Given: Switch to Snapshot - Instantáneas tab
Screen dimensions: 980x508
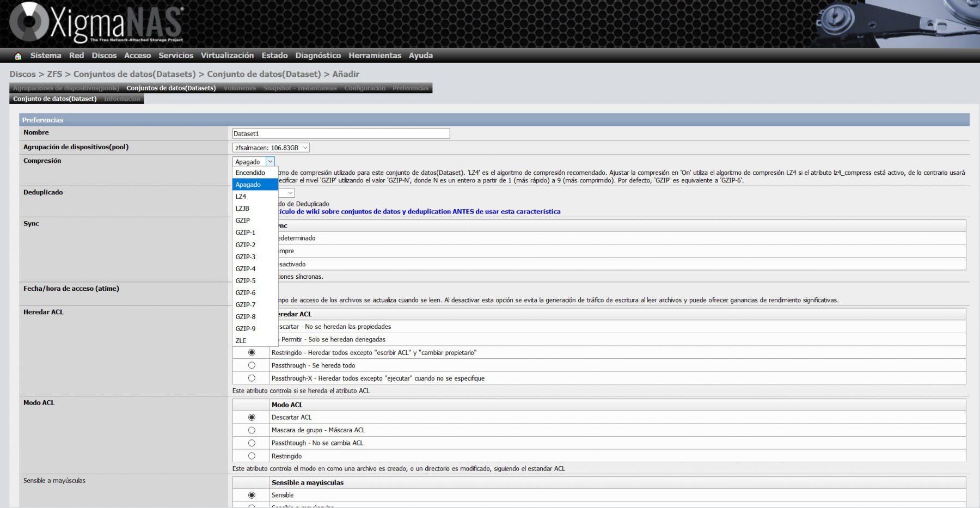Looking at the screenshot, I should tap(300, 88).
